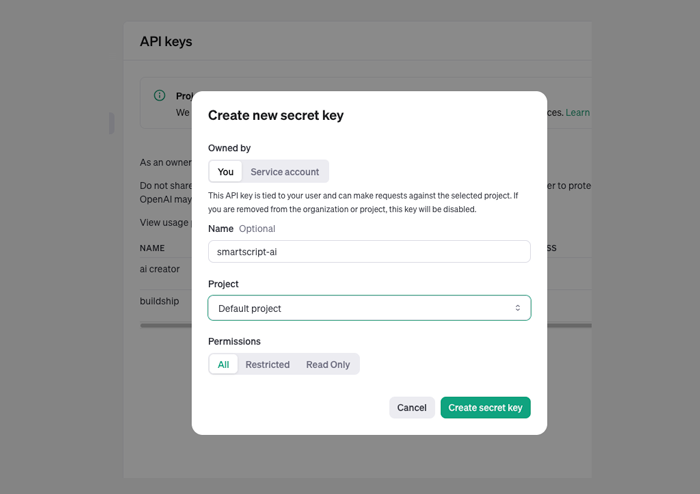Click the collapsed sidebar handle at left
This screenshot has width=700, height=494.
(112, 123)
